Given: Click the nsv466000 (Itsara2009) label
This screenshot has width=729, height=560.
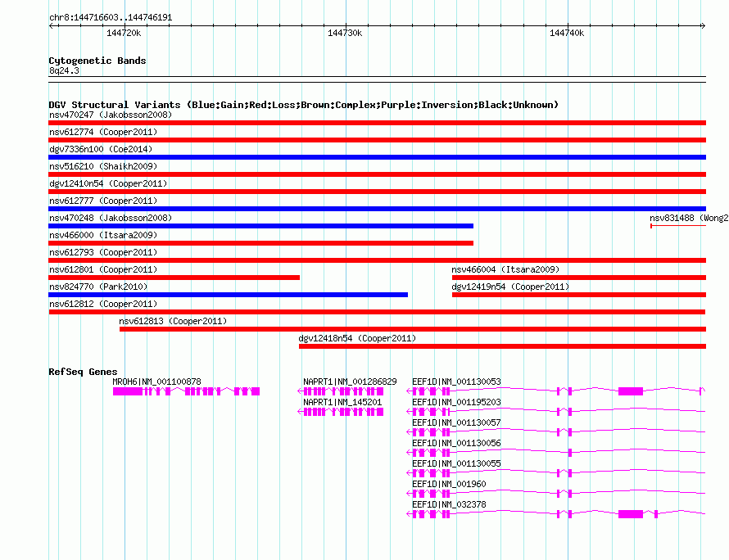Looking at the screenshot, I should (x=103, y=235).
